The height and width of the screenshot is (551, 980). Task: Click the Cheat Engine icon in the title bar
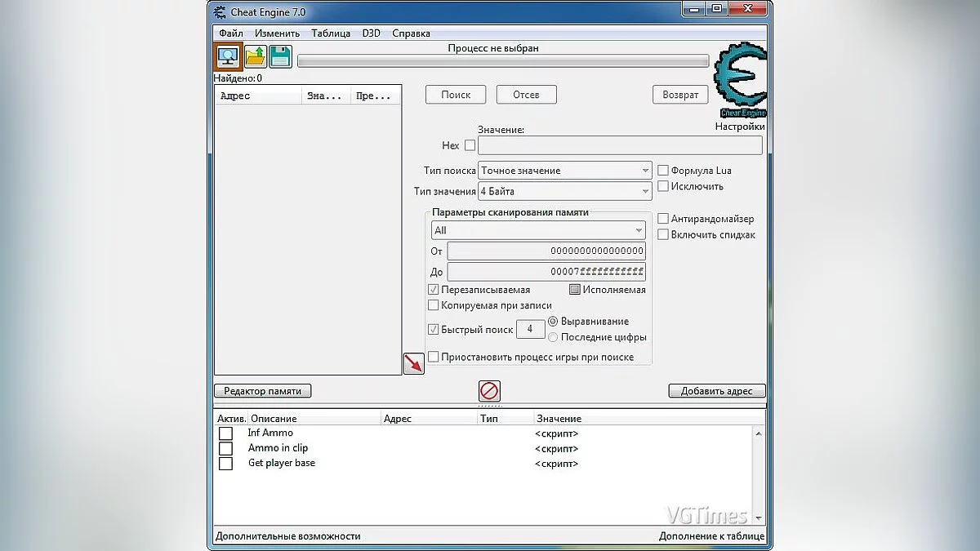(218, 11)
